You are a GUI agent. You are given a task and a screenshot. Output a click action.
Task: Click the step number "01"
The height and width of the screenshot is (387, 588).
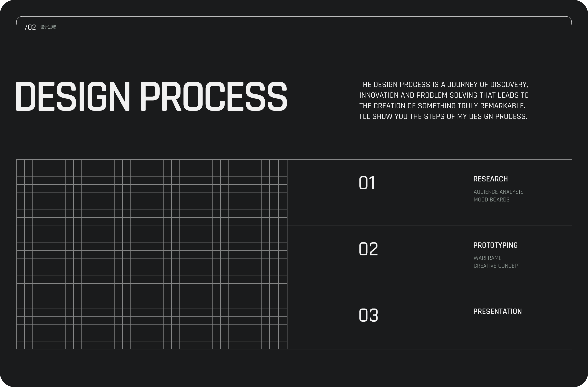pos(367,183)
